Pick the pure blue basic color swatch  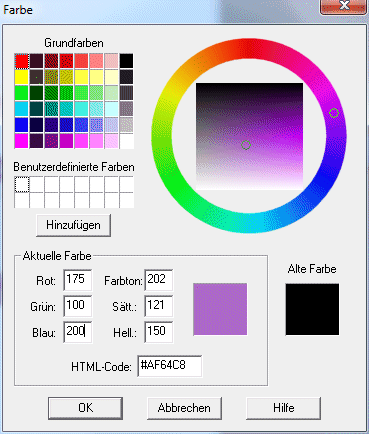[x=22, y=125]
